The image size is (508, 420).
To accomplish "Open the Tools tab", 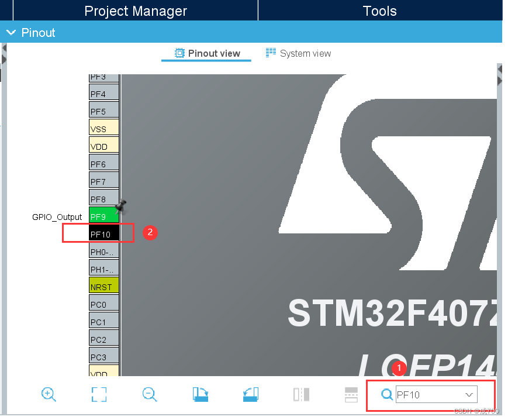I will tap(380, 11).
